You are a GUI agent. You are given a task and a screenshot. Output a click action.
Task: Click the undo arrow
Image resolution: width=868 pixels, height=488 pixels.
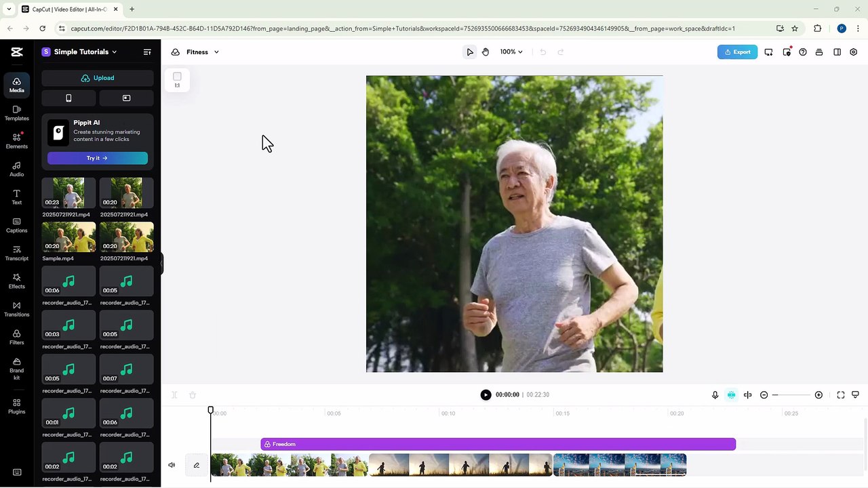coord(543,52)
